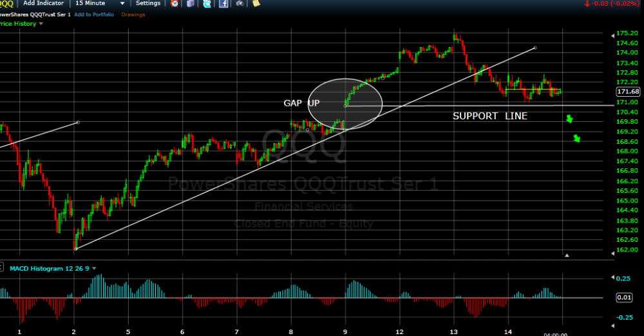Click the alarm clock alert icon
Viewport: 644px width, 336px height.
tap(175, 4)
